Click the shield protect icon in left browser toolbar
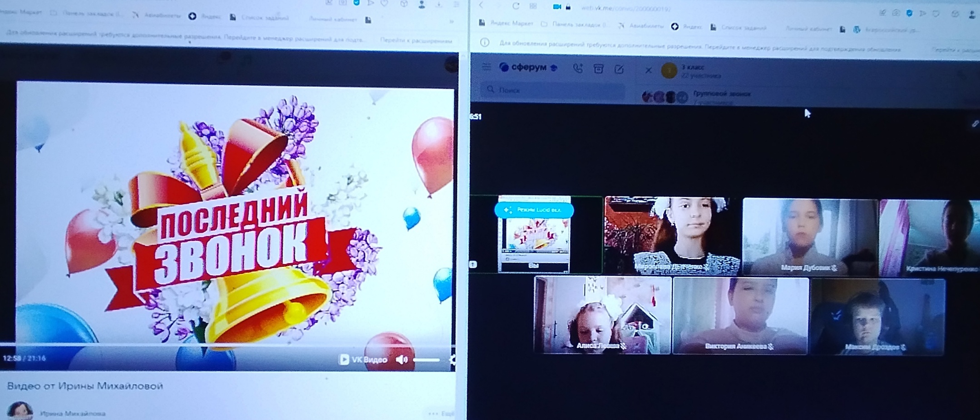This screenshot has width=980, height=420. [356, 2]
